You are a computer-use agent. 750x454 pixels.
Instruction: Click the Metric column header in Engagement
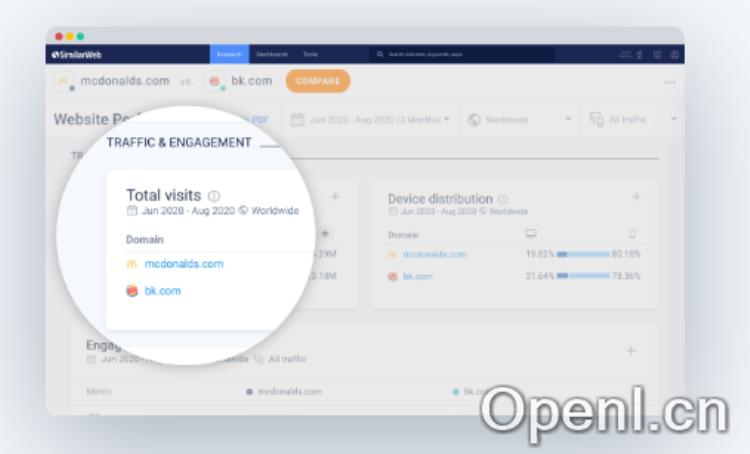click(99, 391)
